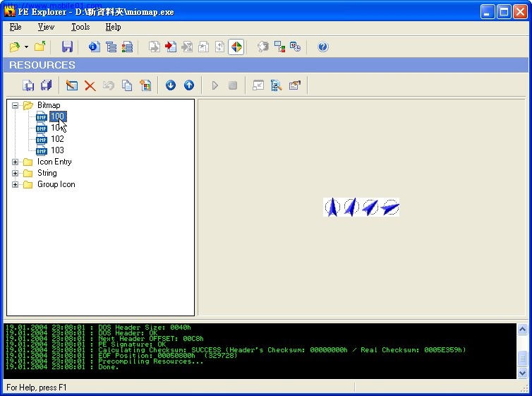Expand the String folder node

click(15, 173)
